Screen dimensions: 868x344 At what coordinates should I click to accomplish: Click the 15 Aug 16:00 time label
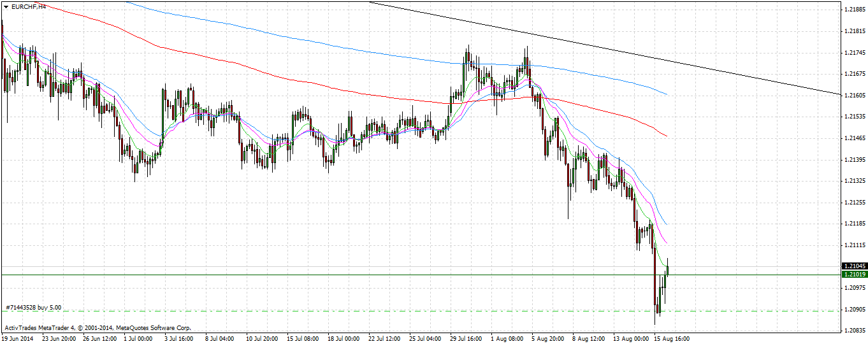tap(670, 338)
